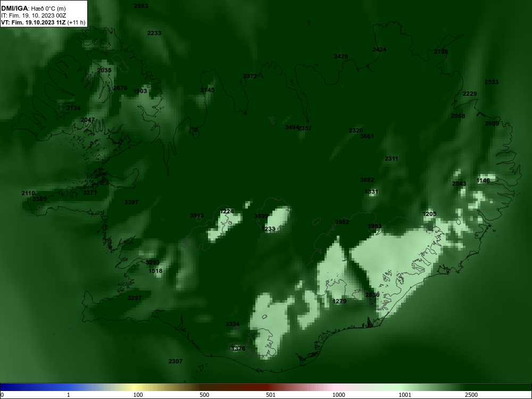Click the map value 1331
The image size is (532, 399).
(371, 192)
